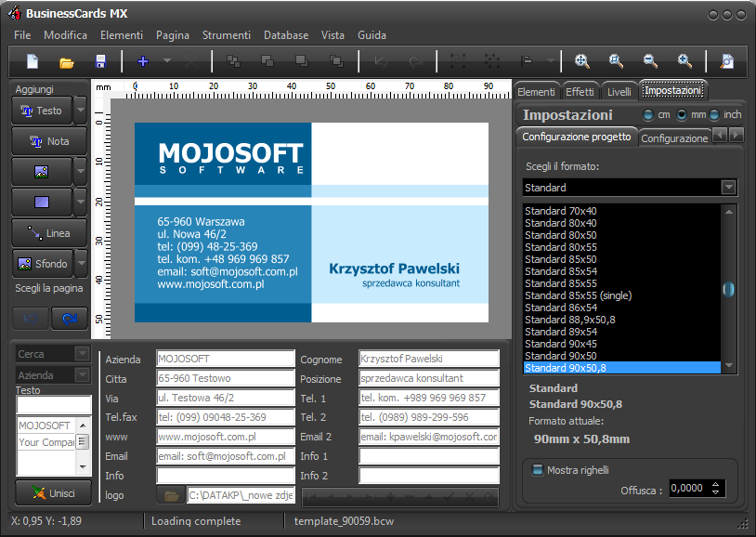Viewport: 756px width, 537px height.
Task: Switch to the Livelli tab
Action: pos(619,92)
